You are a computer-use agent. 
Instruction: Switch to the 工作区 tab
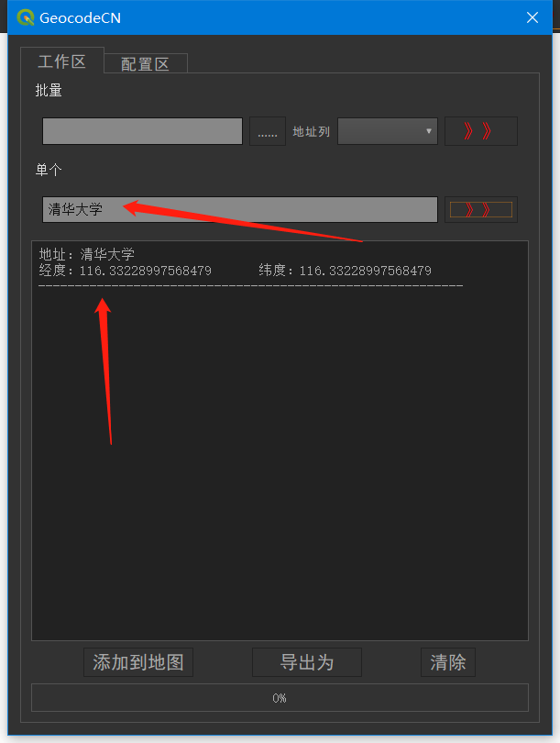point(62,61)
